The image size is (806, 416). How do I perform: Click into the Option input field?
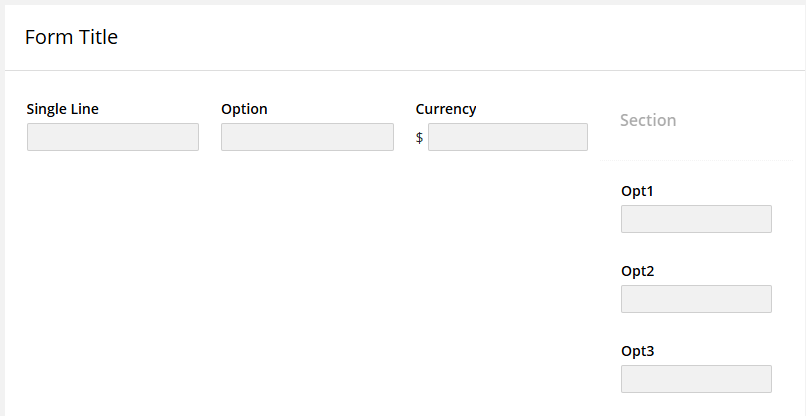coord(307,137)
